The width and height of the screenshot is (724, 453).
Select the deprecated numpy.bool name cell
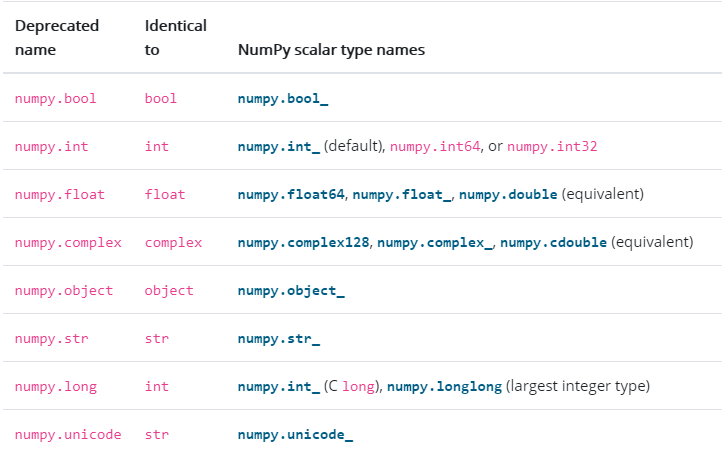[x=55, y=99]
